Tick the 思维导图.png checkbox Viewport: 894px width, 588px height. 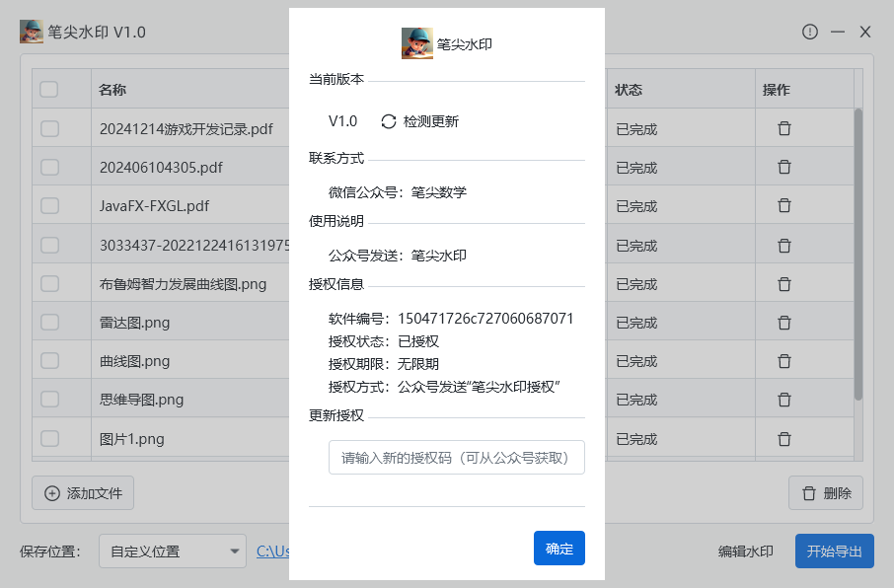[x=49, y=400]
